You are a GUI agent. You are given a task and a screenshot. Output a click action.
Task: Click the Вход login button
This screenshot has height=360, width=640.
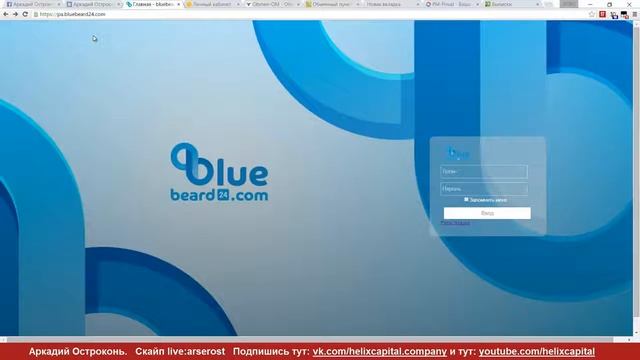(487, 213)
